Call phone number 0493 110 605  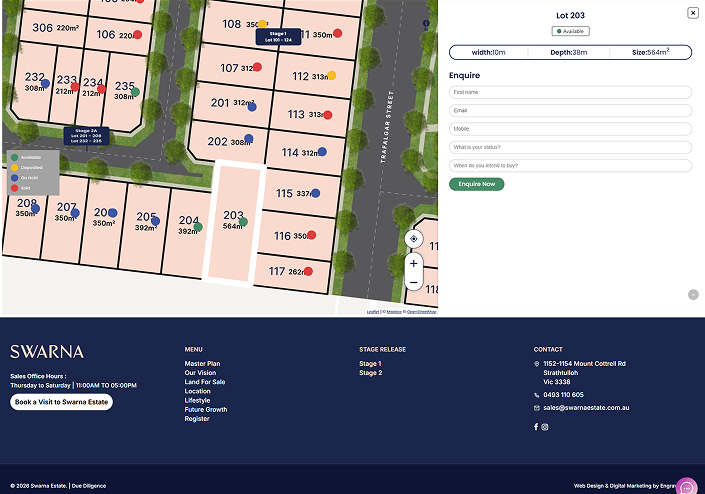(x=563, y=395)
